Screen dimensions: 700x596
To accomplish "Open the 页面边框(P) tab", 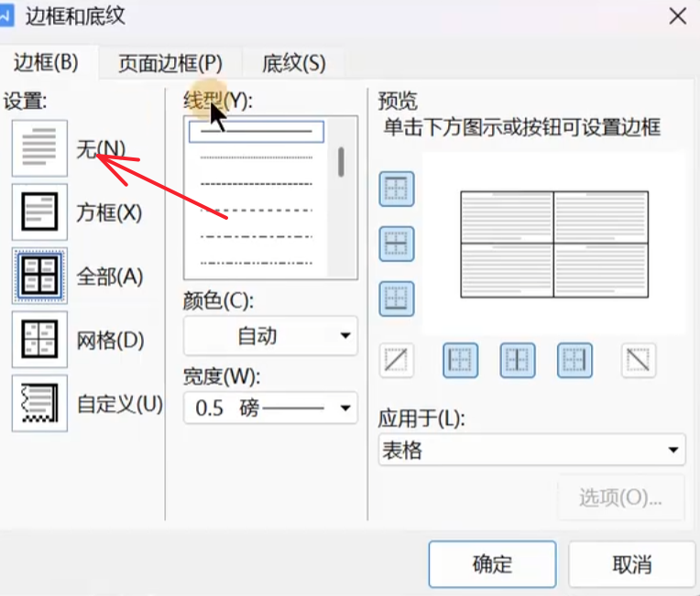I will pos(170,63).
